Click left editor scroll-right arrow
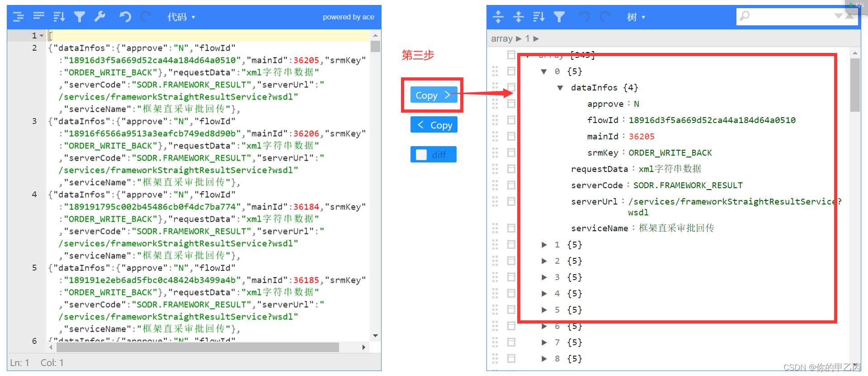This screenshot has width=868, height=376. coord(363,347)
